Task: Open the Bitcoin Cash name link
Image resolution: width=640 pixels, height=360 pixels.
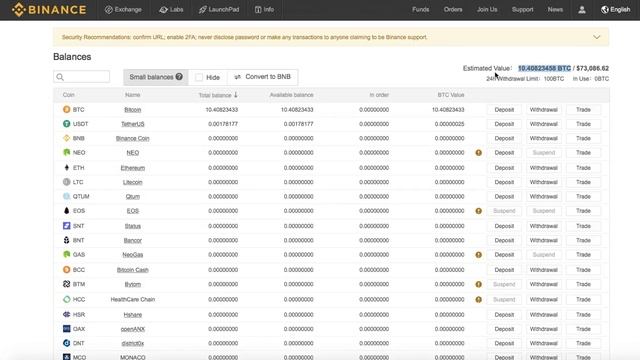Action: point(133,269)
